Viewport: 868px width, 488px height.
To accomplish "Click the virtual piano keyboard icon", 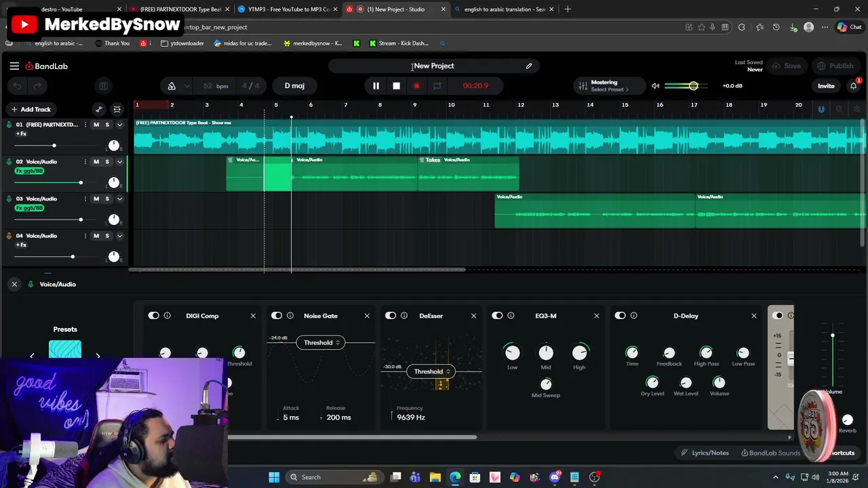I will (x=103, y=86).
